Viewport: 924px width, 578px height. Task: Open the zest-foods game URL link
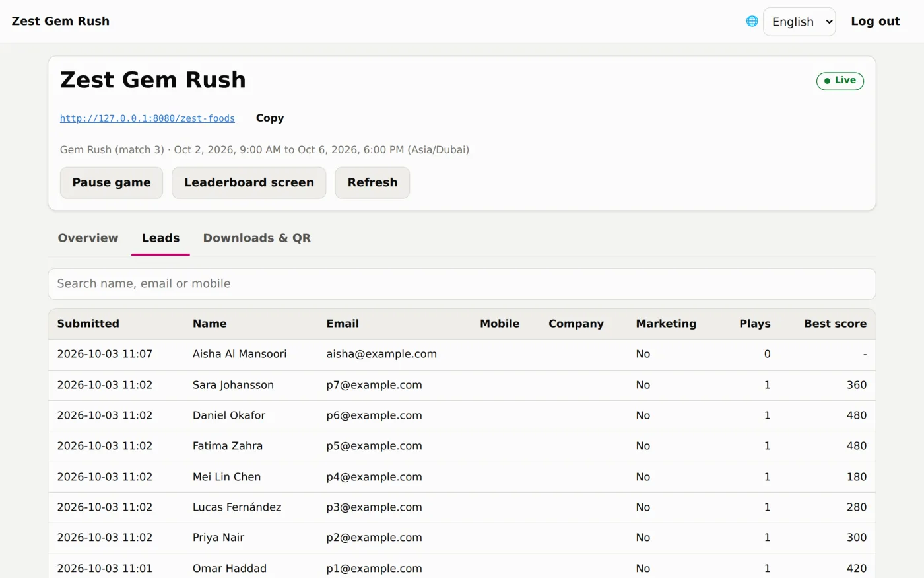pos(147,118)
